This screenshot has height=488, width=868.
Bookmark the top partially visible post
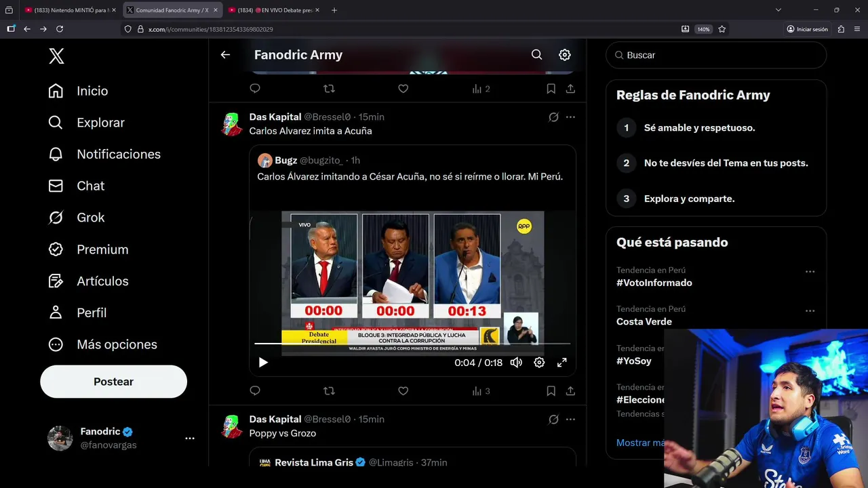tap(551, 89)
